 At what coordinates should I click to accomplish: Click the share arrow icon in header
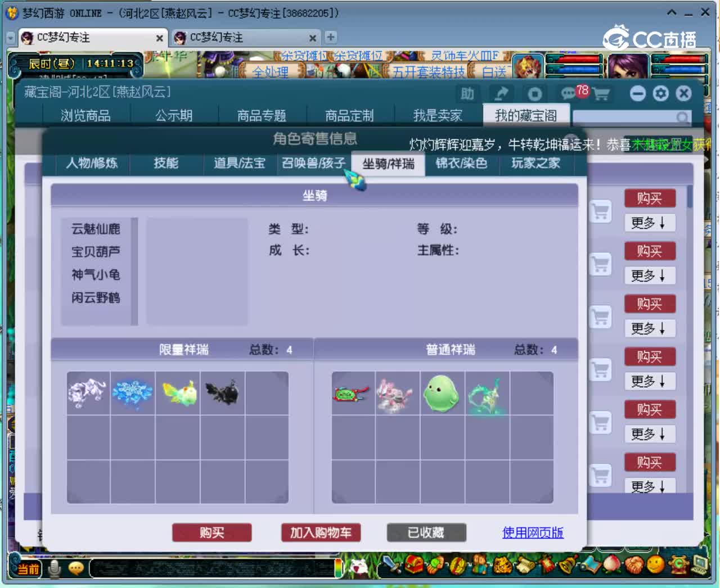(501, 93)
